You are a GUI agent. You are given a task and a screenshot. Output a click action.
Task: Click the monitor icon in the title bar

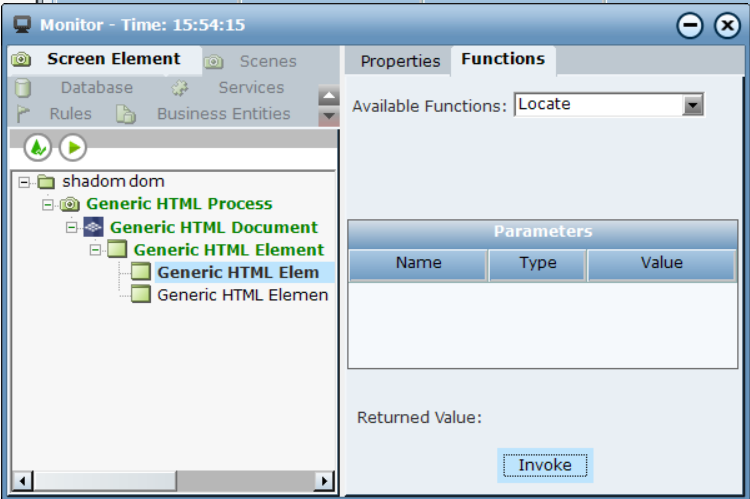(x=22, y=25)
